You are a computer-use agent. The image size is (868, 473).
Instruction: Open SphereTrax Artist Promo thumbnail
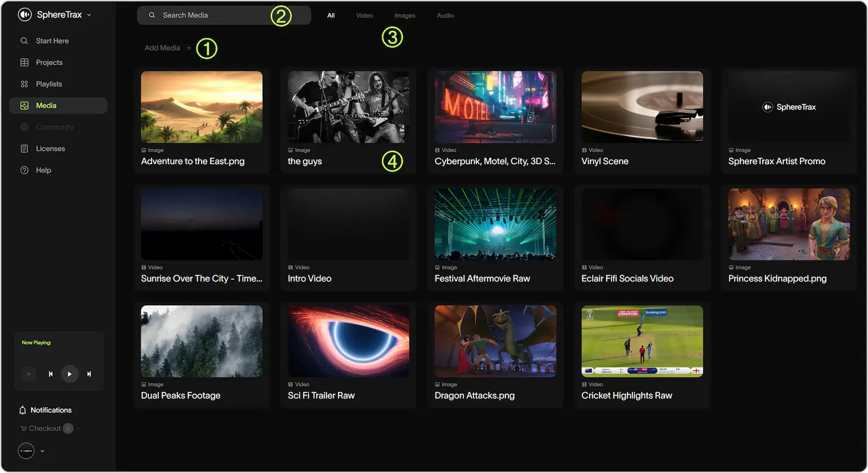point(789,107)
